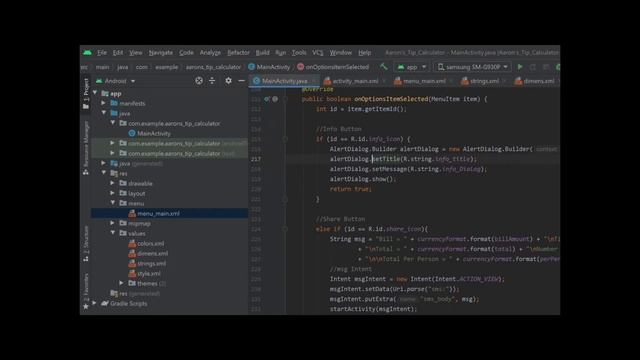Expand the themes (2) node
The height and width of the screenshot is (360, 640).
coord(121,283)
